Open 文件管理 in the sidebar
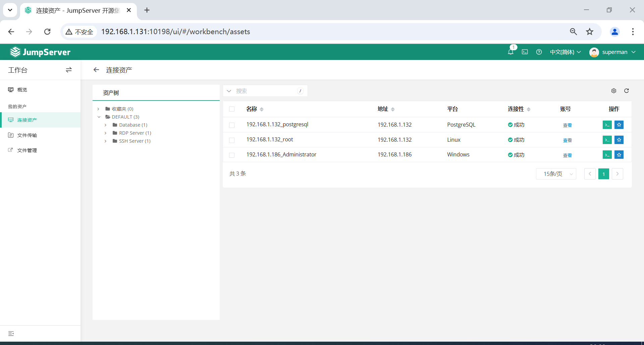Viewport: 644px width, 345px height. pos(40,150)
